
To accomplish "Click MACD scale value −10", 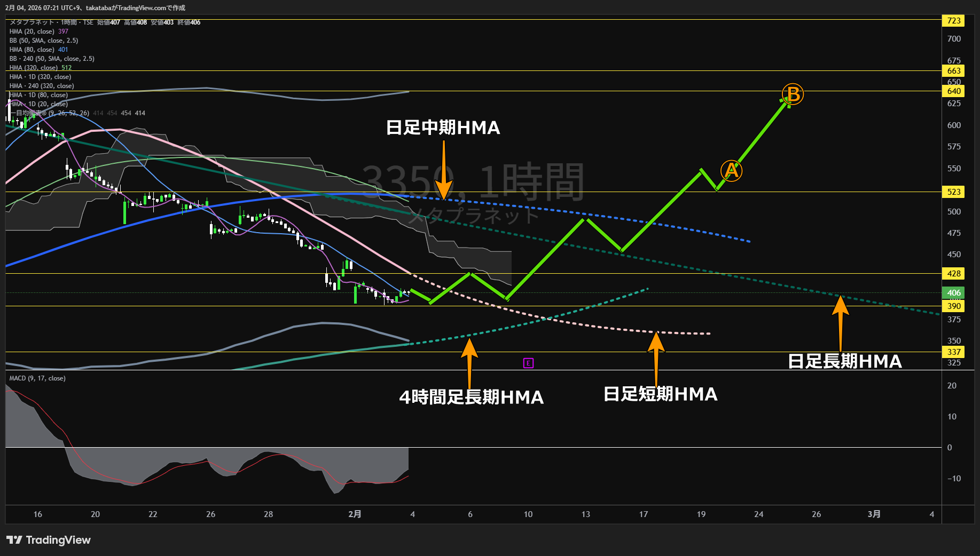I will (x=954, y=479).
